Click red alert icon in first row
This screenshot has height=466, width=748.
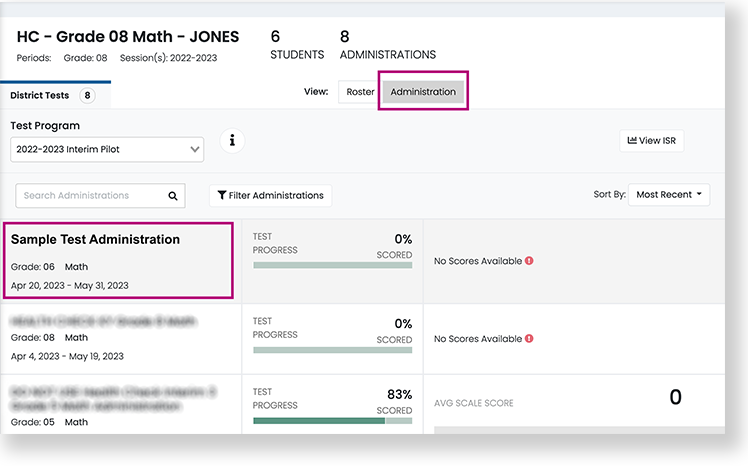pos(529,261)
